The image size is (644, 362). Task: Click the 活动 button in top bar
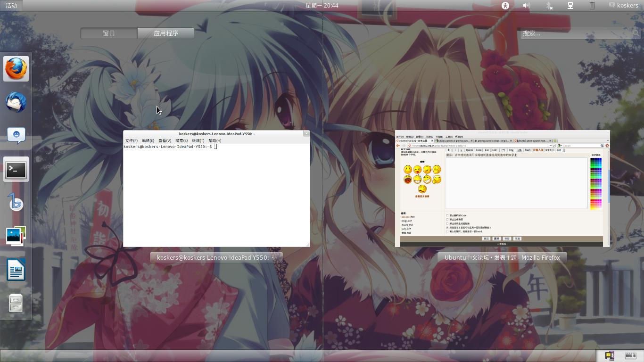pos(11,6)
